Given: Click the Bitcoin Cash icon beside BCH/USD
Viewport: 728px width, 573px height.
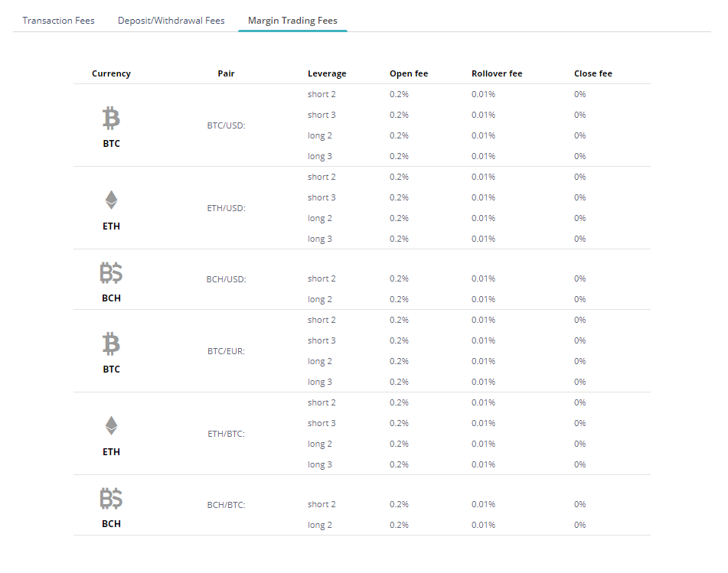Looking at the screenshot, I should click(111, 273).
